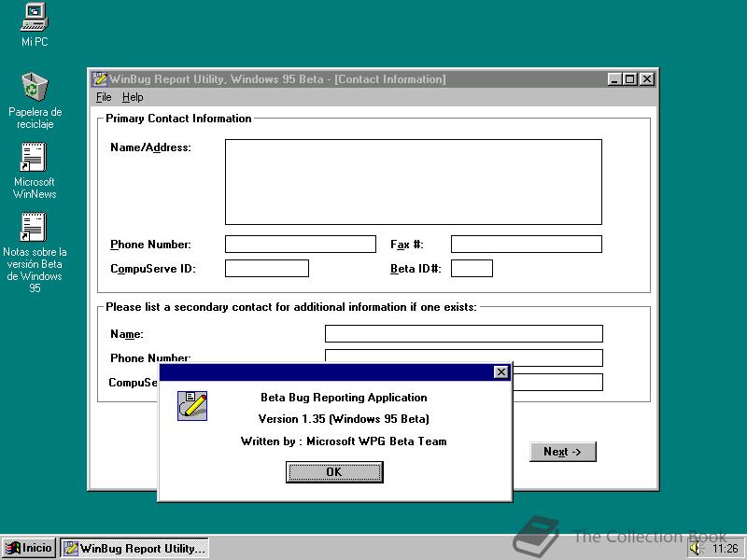Click the Next -> button
The width and height of the screenshot is (747, 560).
[x=563, y=452]
